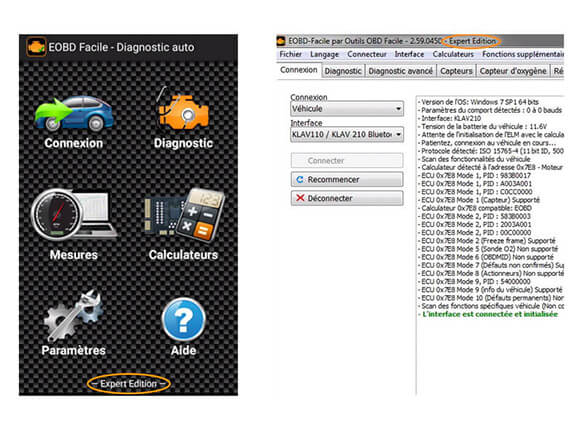Viewport: 580px width, 438px height.
Task: Open the Fonctions supplémentaires menu
Action: tap(523, 54)
